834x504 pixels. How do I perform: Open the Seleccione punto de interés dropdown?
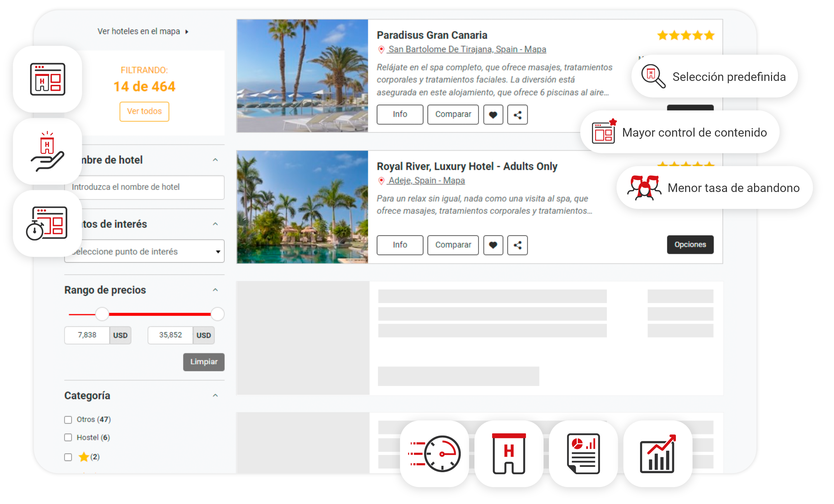pyautogui.click(x=149, y=251)
